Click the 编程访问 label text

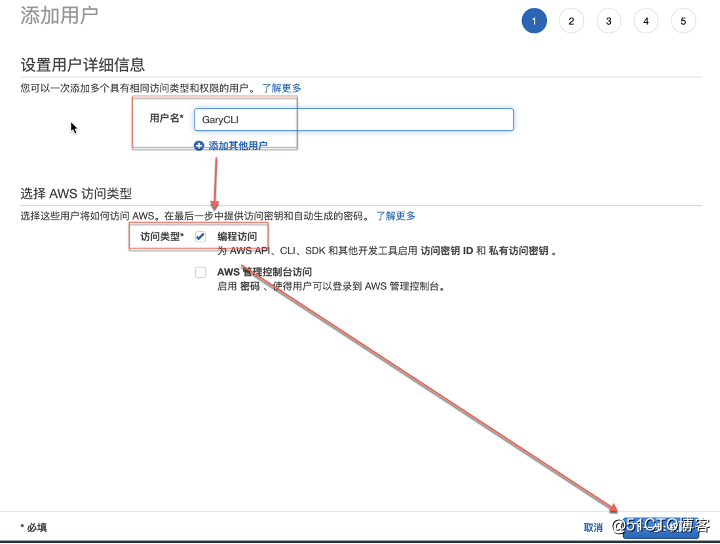pyautogui.click(x=237, y=236)
